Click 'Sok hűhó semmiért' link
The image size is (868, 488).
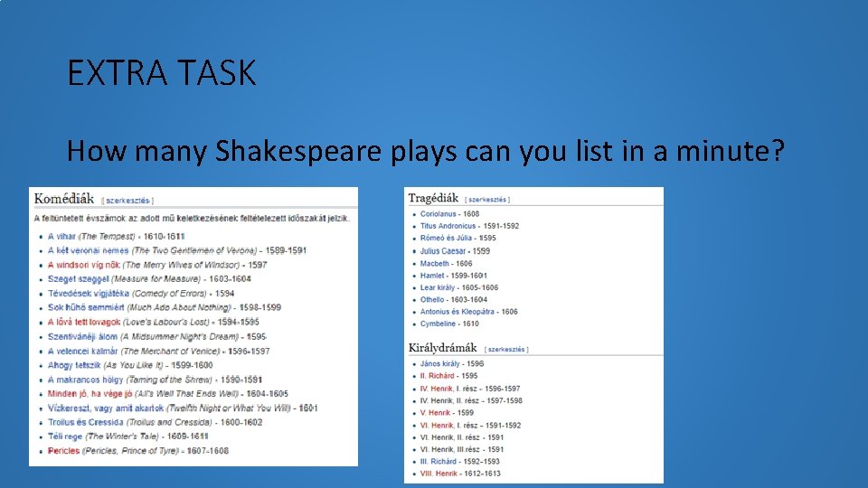point(86,307)
